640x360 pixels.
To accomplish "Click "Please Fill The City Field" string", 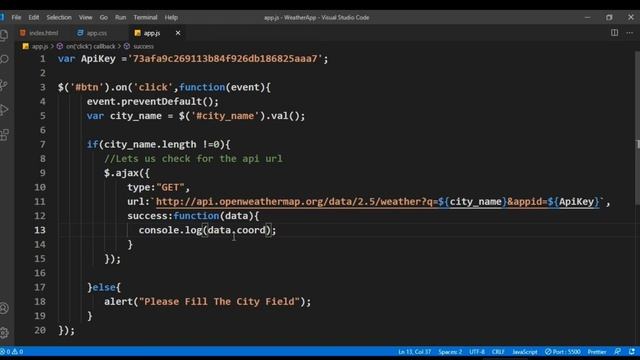I will 219,302.
